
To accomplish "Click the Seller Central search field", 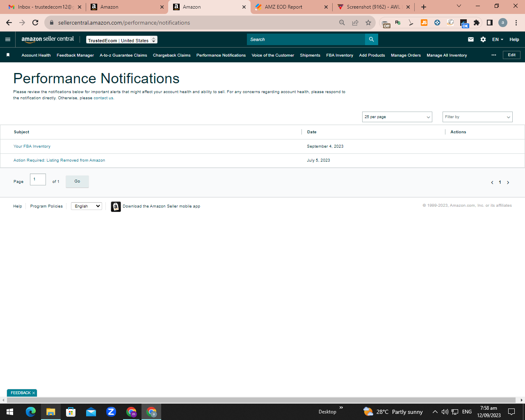I will point(306,39).
